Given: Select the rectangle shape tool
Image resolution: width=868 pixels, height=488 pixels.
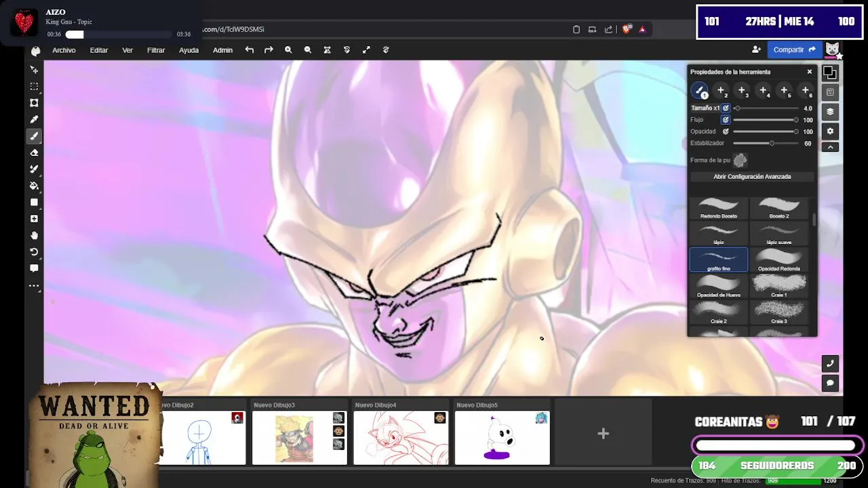Looking at the screenshot, I should point(35,202).
